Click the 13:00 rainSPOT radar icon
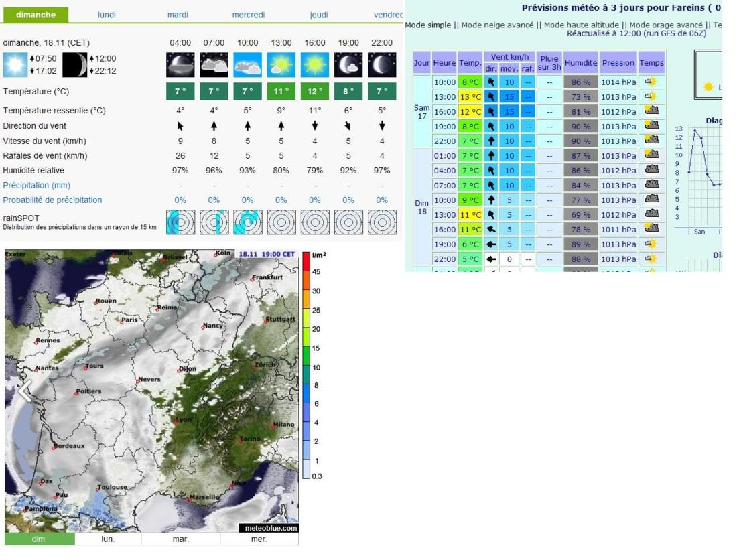Screen dimensions: 737x560 coord(281,222)
